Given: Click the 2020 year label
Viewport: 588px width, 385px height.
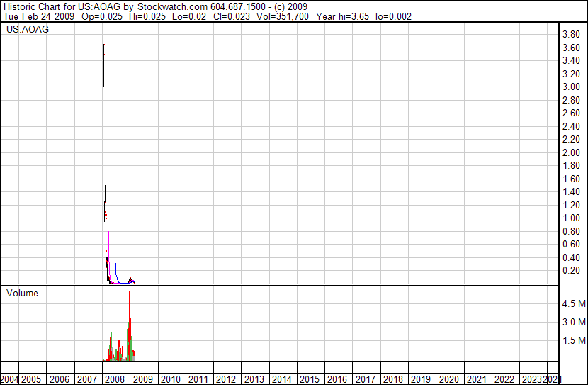Looking at the screenshot, I should [448, 379].
